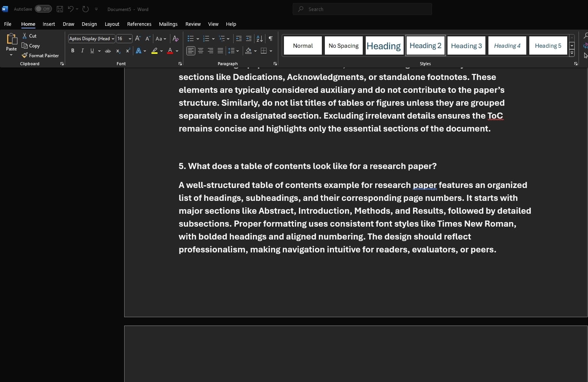Apply subscript formatting
Viewport: 588px width, 382px height.
[118, 51]
